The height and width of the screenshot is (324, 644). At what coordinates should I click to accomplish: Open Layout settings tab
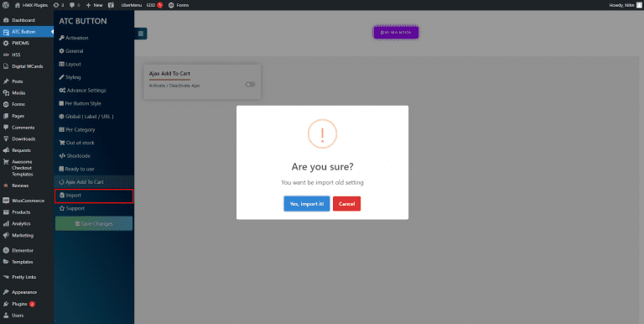[94, 64]
